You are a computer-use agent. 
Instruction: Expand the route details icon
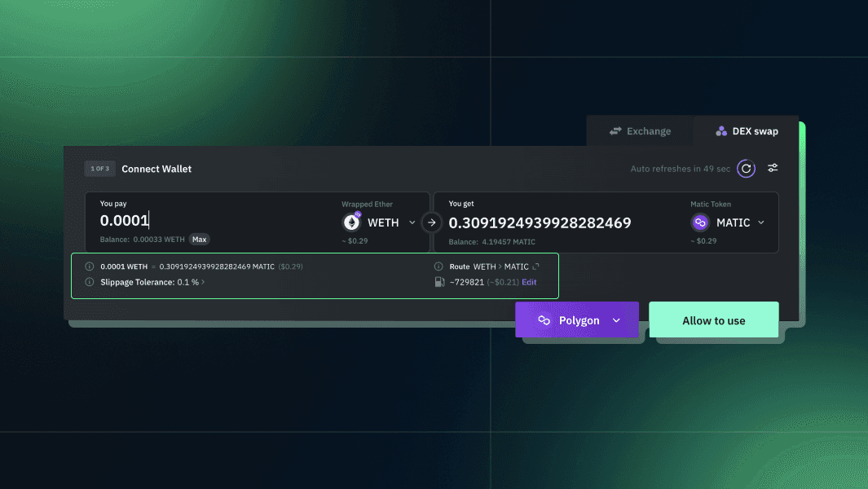click(x=535, y=267)
